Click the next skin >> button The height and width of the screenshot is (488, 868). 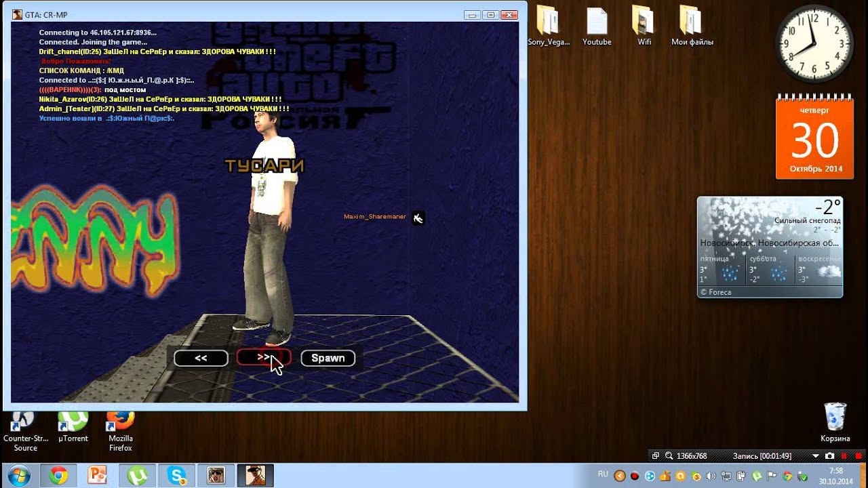(x=264, y=357)
